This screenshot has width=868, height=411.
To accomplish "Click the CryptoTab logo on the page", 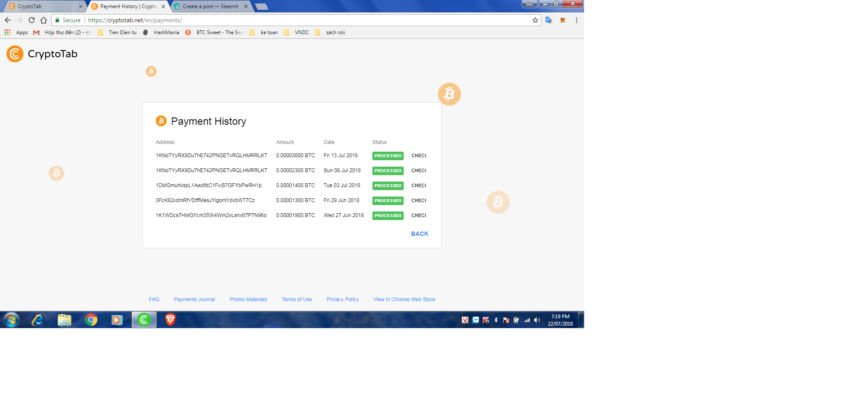I will pyautogui.click(x=42, y=54).
